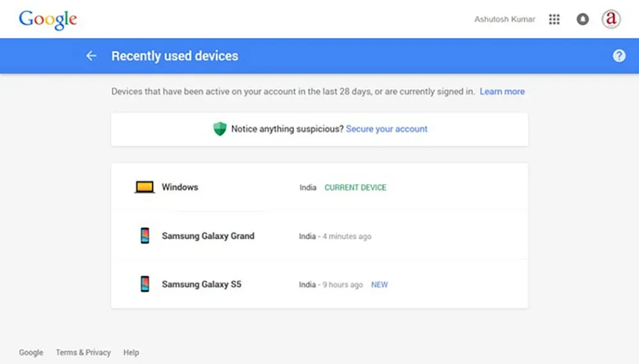Viewport: 639px width, 364px height.
Task: Open the Secure your account link
Action: [387, 129]
